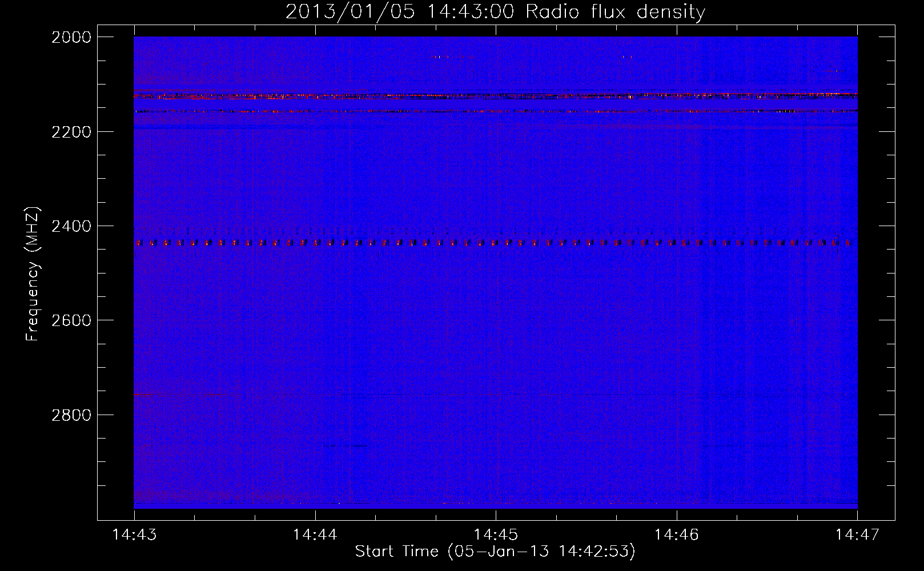The image size is (924, 571).
Task: Click the 14:44 time tick label
Action: tap(315, 534)
